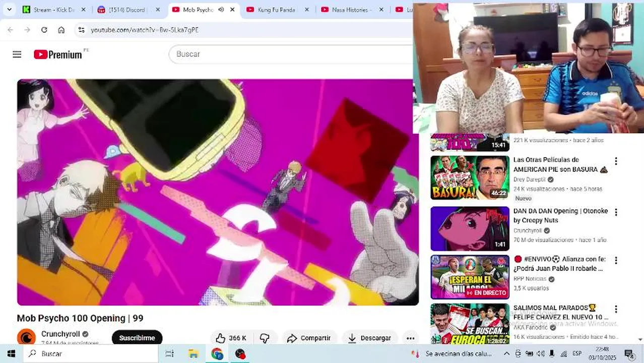
Task: Click the Windows taskbar Buscar search box
Action: point(90,354)
